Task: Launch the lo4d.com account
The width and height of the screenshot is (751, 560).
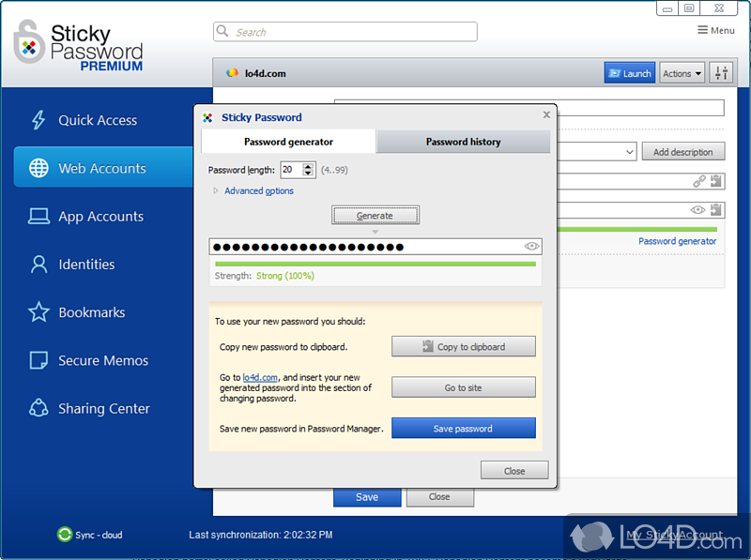Action: (x=629, y=73)
